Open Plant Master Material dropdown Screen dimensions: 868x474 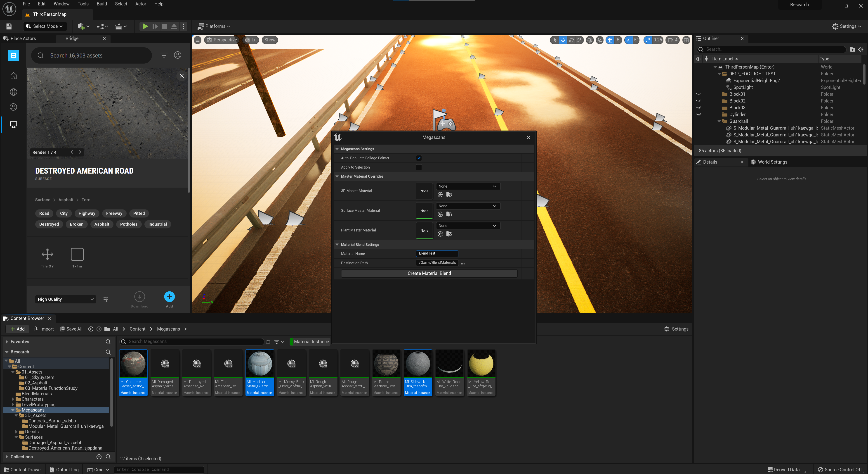pyautogui.click(x=468, y=226)
